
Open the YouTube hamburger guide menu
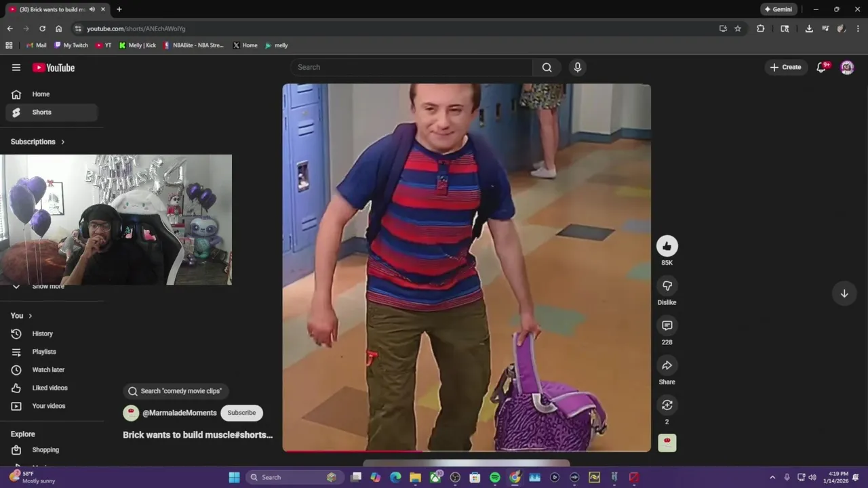[16, 67]
